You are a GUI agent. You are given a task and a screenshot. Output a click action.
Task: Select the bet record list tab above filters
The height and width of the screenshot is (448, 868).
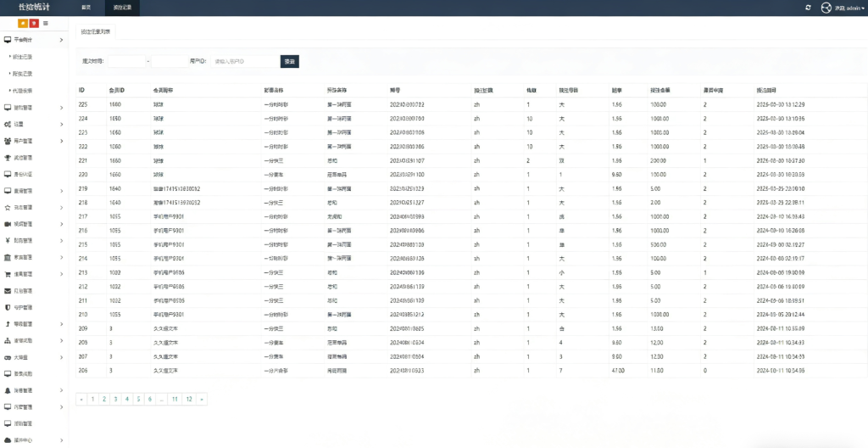coord(94,32)
